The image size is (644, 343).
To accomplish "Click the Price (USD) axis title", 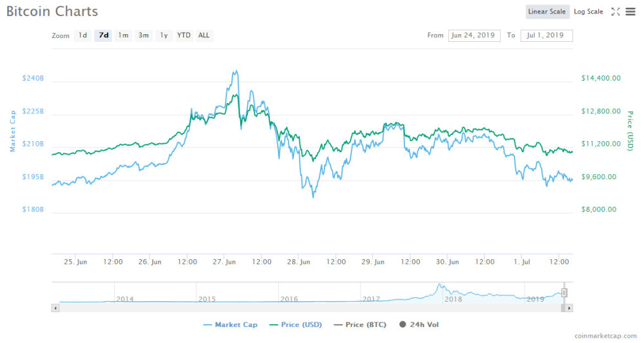I will click(630, 131).
